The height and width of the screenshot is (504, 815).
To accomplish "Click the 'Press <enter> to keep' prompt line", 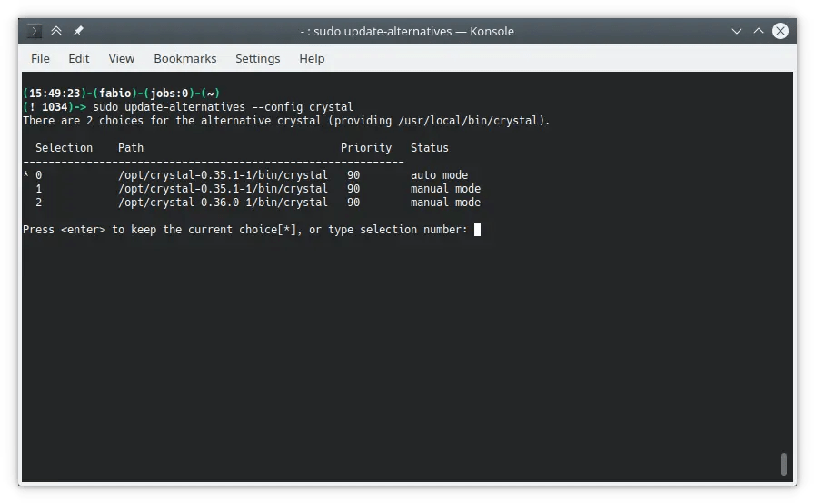I will (244, 230).
